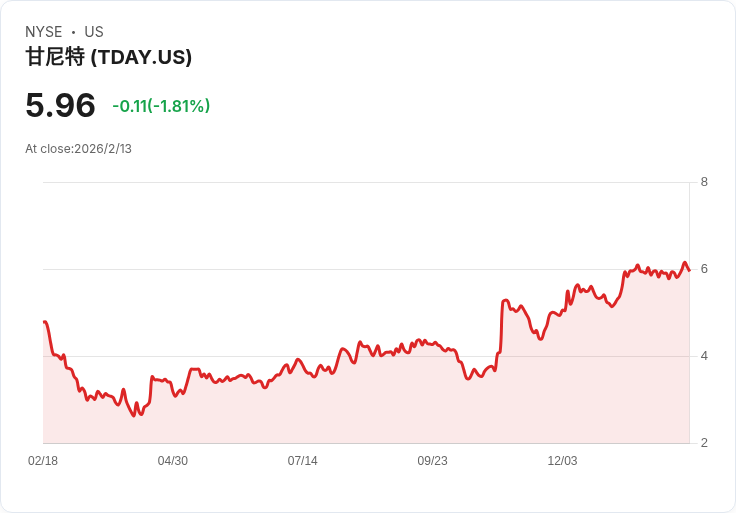736x513 pixels.
Task: Click the y-axis label 4
Action: click(x=705, y=356)
